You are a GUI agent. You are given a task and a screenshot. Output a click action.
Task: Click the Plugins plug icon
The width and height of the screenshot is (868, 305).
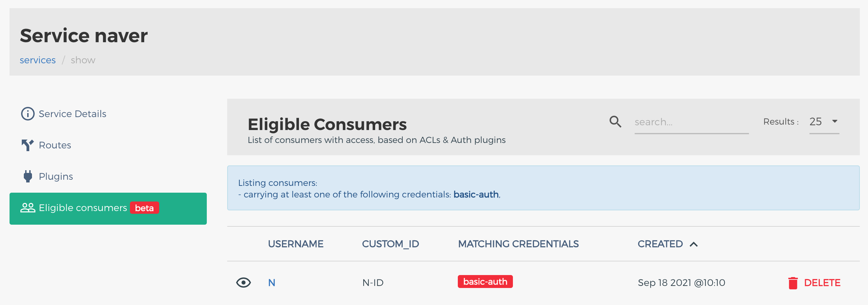click(x=28, y=176)
